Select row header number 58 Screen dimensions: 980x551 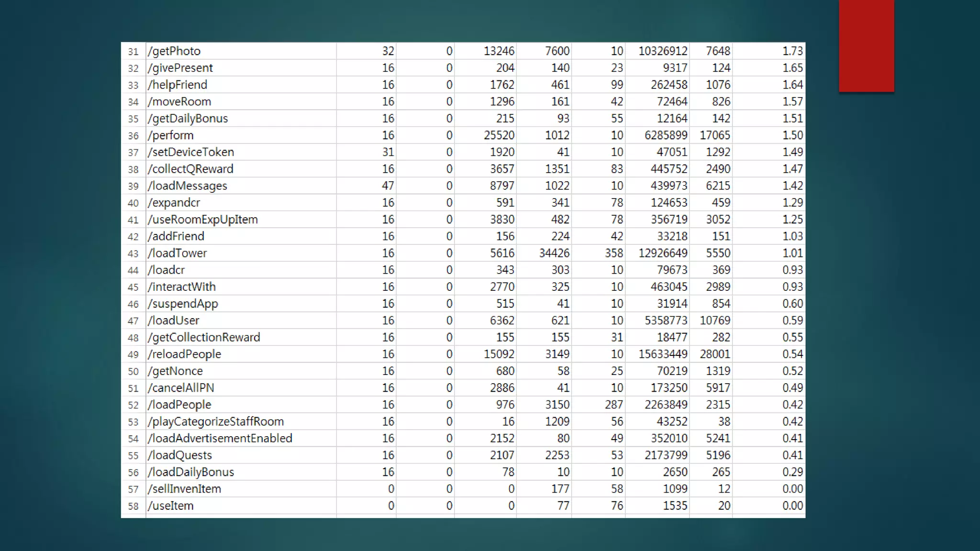[133, 506]
